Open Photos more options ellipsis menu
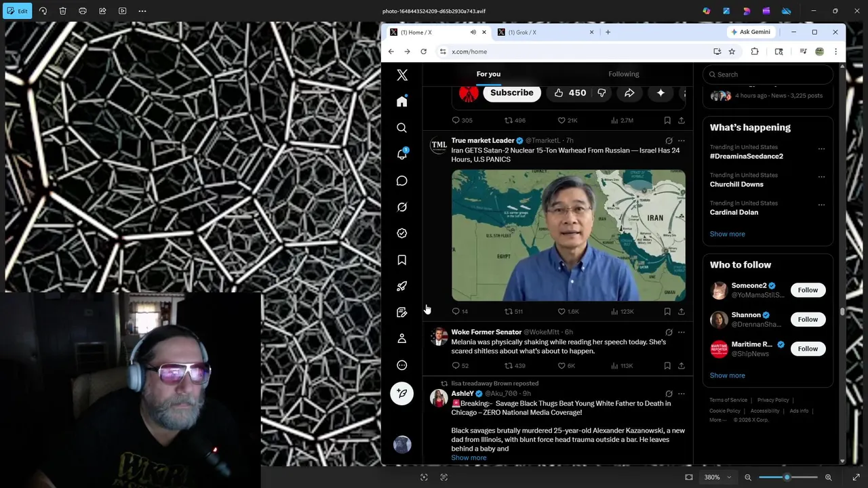 (142, 11)
